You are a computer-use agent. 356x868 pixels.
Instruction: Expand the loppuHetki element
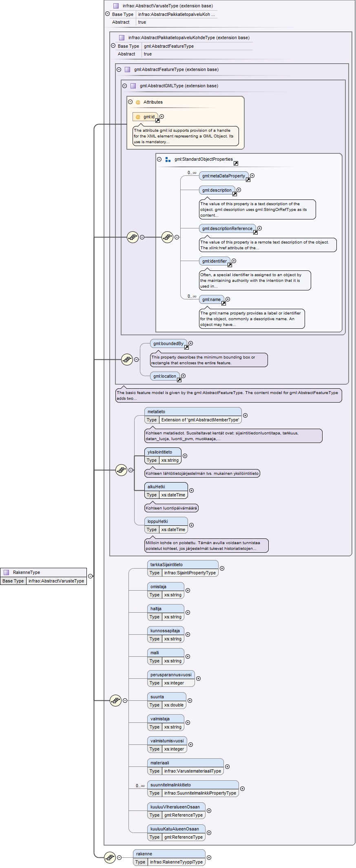(192, 525)
